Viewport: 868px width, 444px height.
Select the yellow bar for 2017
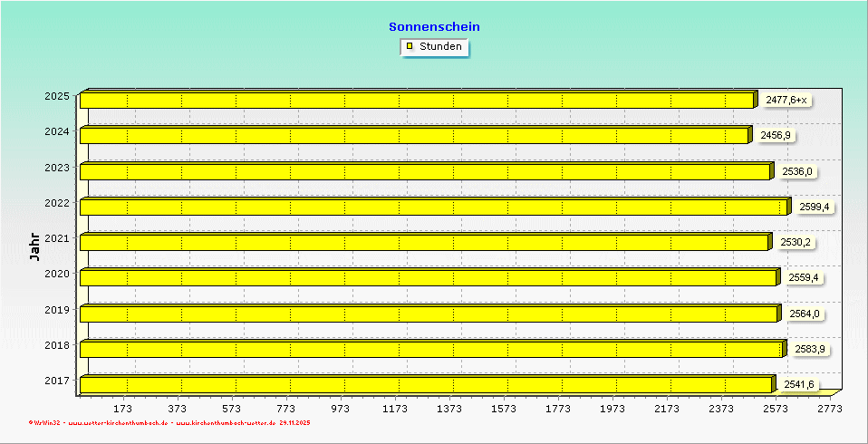pos(425,385)
